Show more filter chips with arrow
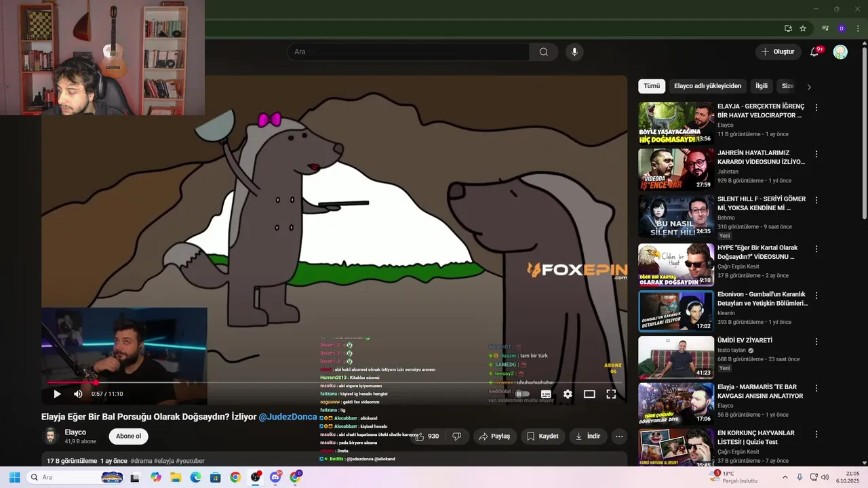This screenshot has width=868, height=488. (808, 87)
